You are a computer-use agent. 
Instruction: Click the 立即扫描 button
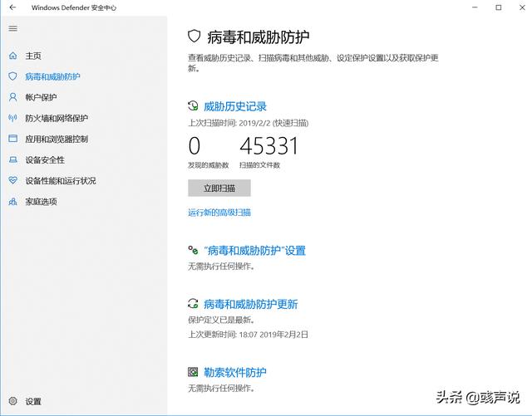tap(219, 188)
